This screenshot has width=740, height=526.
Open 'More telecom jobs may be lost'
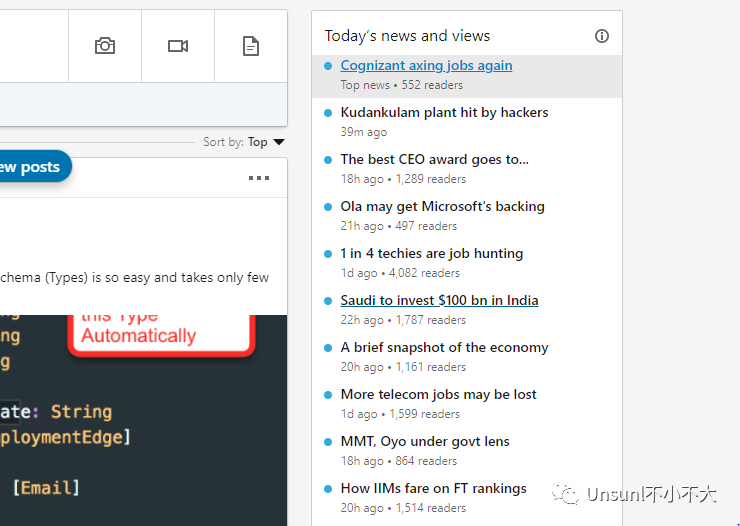pyautogui.click(x=438, y=394)
